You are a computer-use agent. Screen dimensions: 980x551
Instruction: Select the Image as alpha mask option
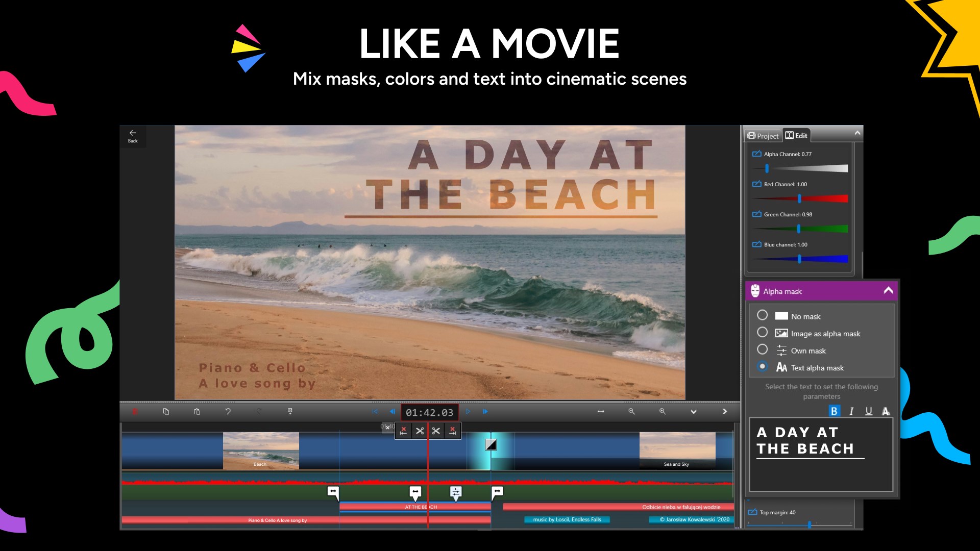(762, 333)
